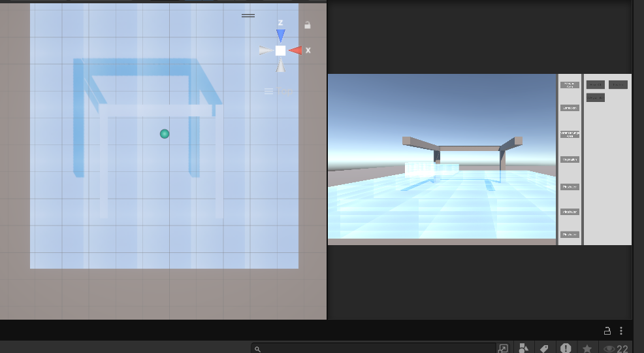
Task: Open the Search by Label tag filter
Action: click(x=544, y=348)
